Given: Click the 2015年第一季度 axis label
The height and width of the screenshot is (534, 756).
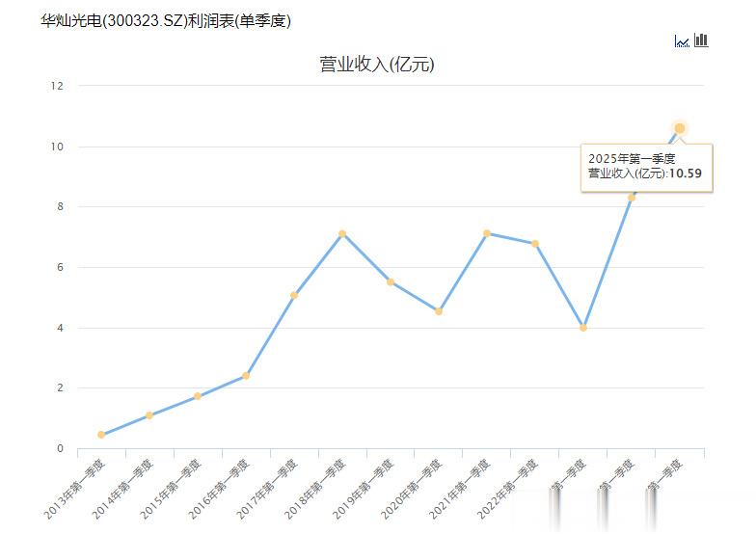Looking at the screenshot, I should [x=172, y=490].
